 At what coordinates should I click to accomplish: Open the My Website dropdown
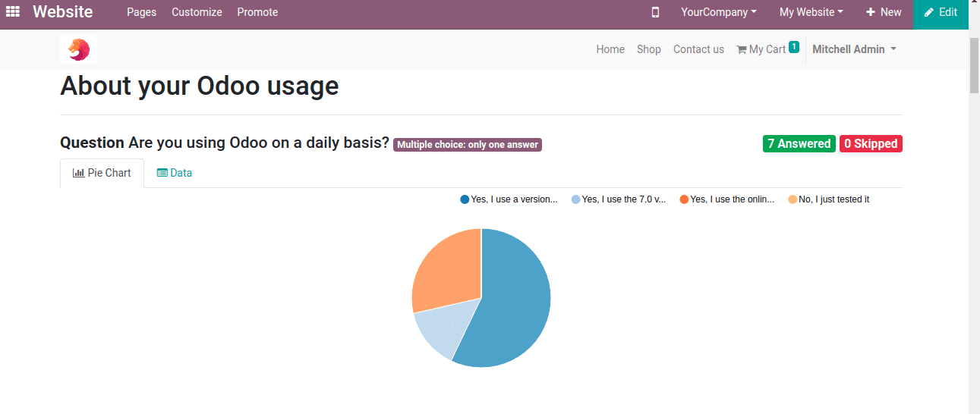coord(811,12)
